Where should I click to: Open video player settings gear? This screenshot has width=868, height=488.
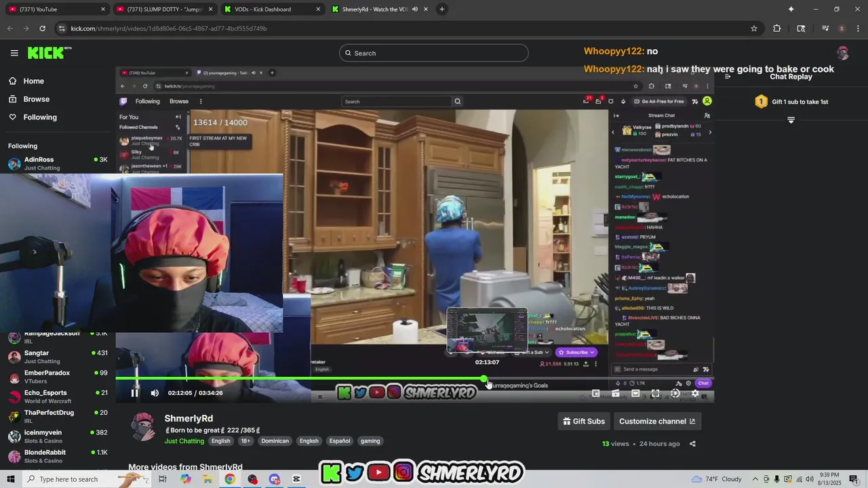pos(695,393)
